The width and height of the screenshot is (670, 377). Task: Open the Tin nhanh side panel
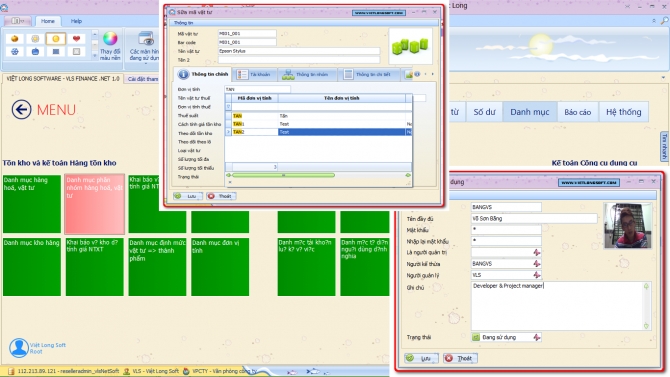coord(664,147)
